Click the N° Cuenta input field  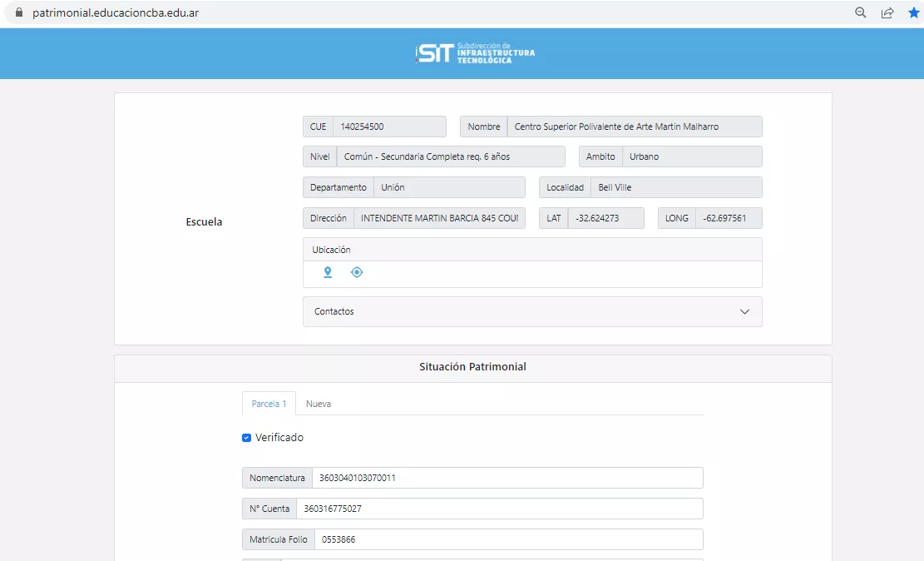click(x=499, y=509)
